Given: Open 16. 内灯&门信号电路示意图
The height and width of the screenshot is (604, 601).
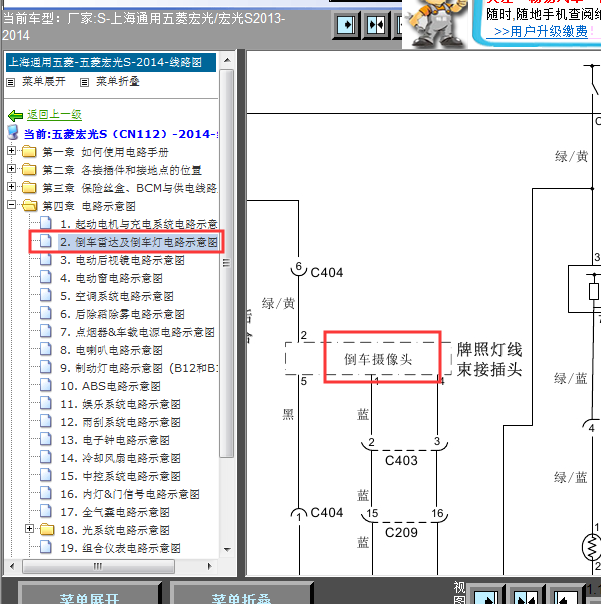Looking at the screenshot, I should pyautogui.click(x=130, y=494).
